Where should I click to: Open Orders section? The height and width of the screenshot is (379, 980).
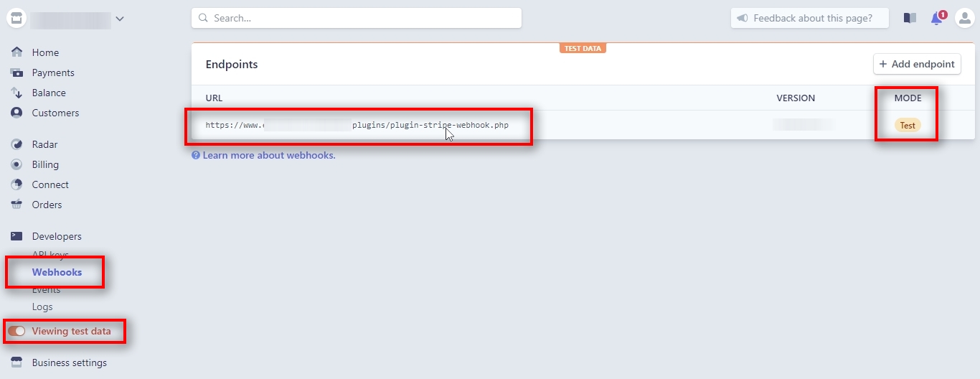tap(47, 205)
